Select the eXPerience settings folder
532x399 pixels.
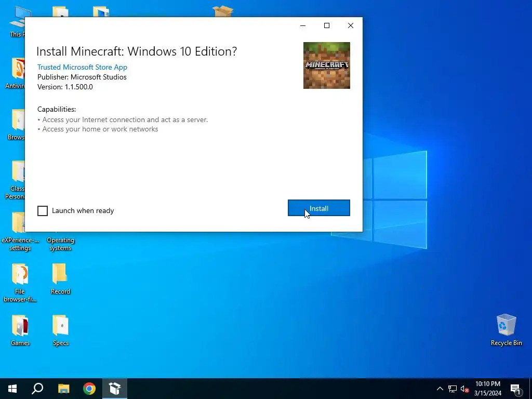pyautogui.click(x=20, y=231)
